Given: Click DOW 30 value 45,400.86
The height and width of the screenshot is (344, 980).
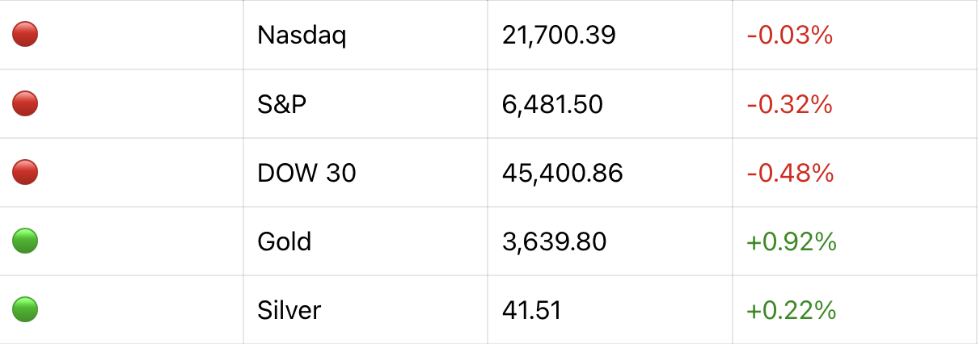Looking at the screenshot, I should click(562, 173).
